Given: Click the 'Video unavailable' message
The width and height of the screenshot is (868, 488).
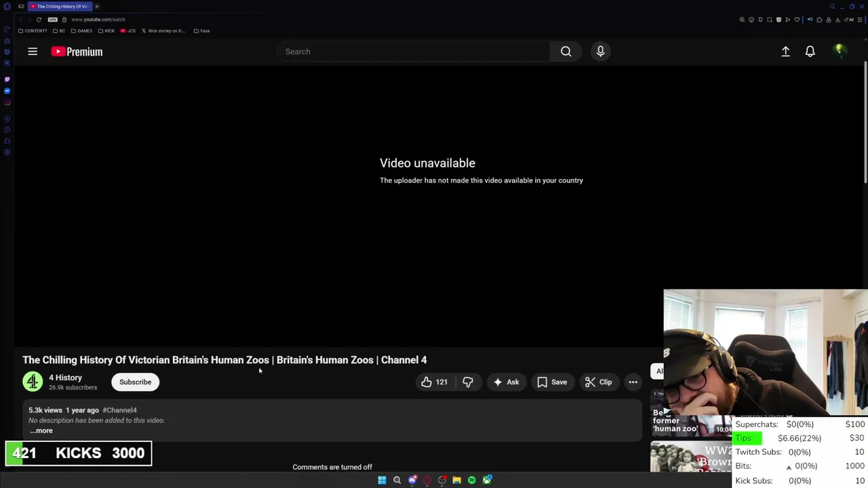Looking at the screenshot, I should (x=427, y=163).
